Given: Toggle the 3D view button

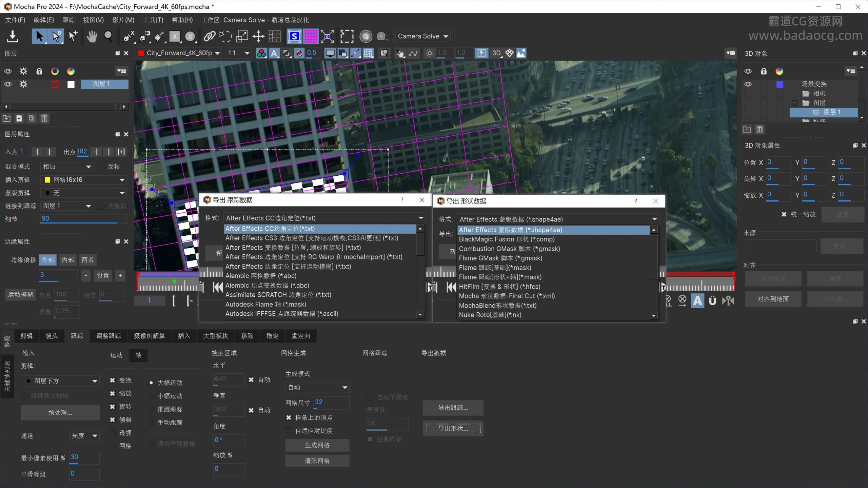Looking at the screenshot, I should click(496, 53).
